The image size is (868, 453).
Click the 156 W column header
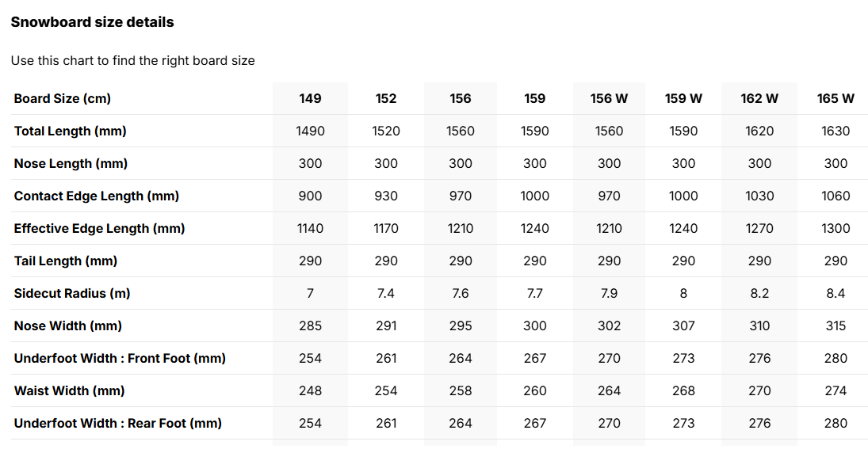click(x=609, y=98)
